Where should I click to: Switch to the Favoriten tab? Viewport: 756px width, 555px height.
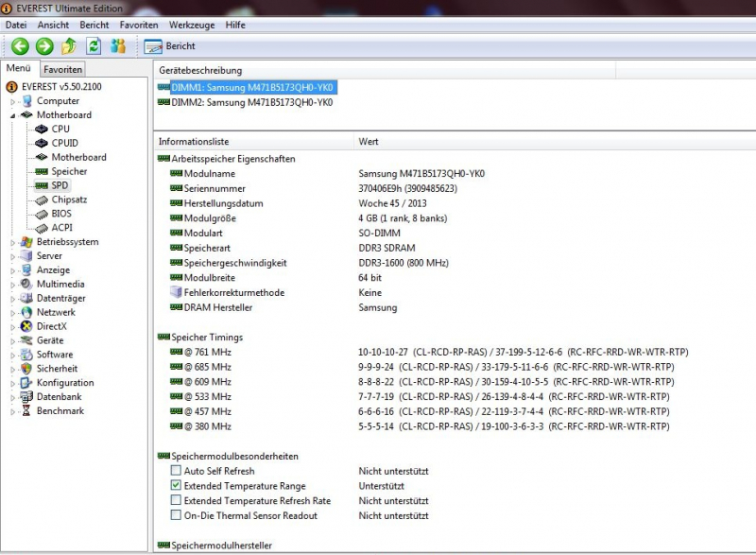pyautogui.click(x=62, y=70)
